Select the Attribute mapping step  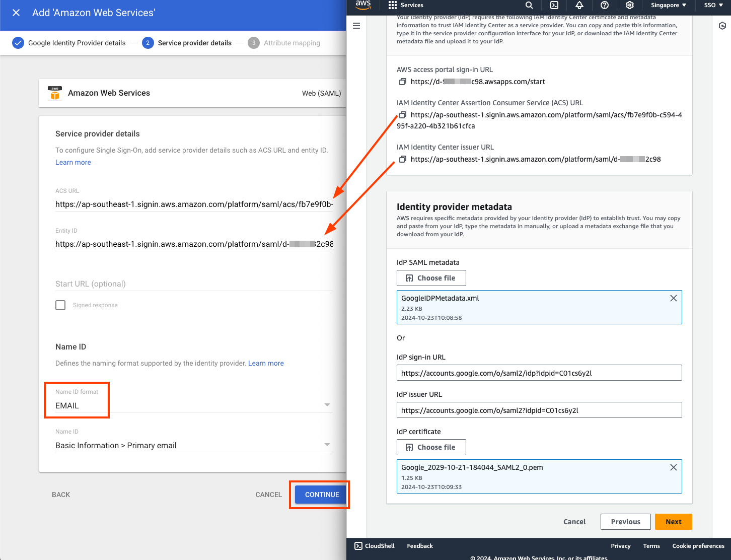284,43
